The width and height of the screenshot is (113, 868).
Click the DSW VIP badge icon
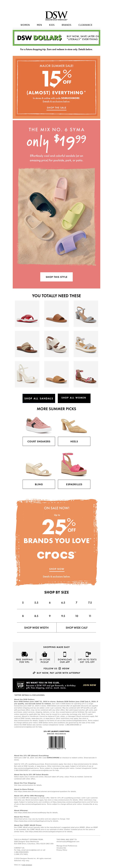[x=20, y=685]
